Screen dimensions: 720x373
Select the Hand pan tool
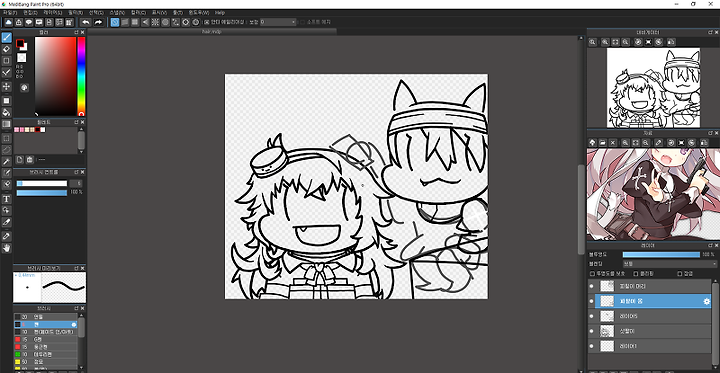6,248
